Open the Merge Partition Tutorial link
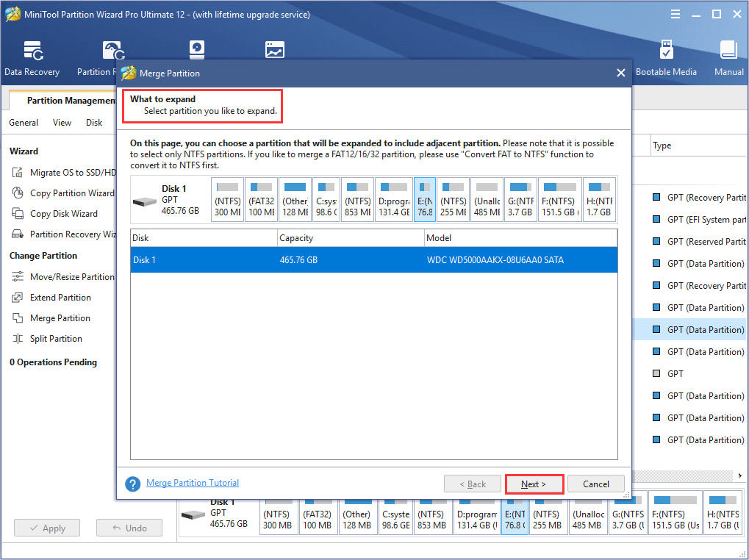Screen dimensions: 749x560 coord(193,483)
